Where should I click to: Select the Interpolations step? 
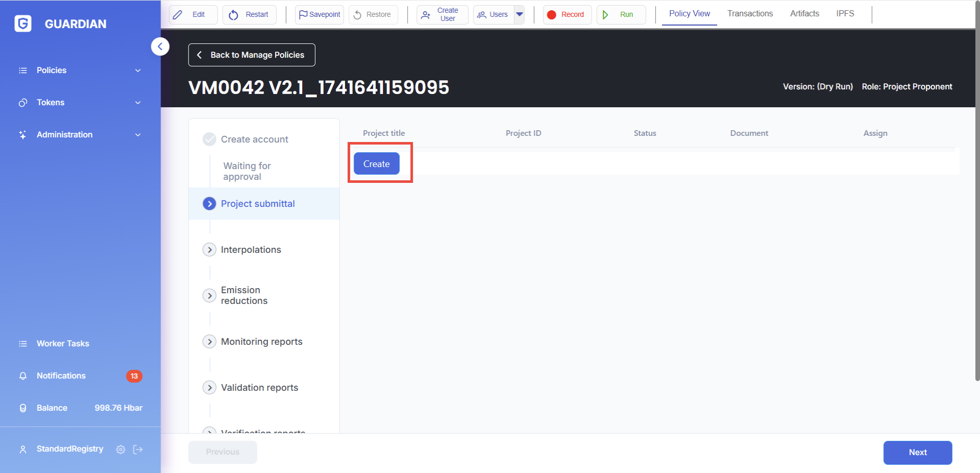pyautogui.click(x=251, y=250)
